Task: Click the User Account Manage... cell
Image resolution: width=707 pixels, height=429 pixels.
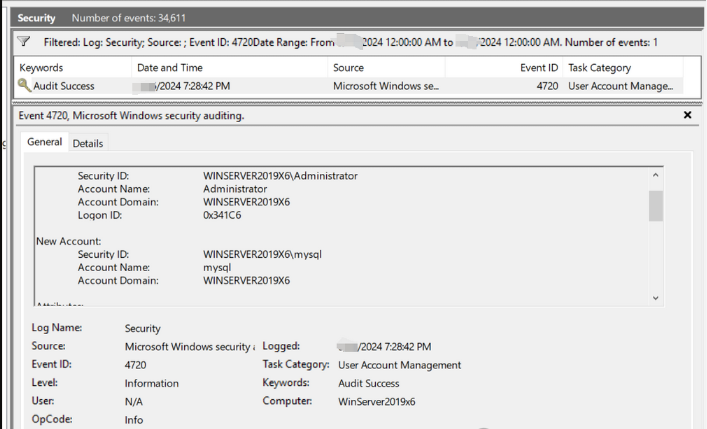Action: click(x=620, y=86)
